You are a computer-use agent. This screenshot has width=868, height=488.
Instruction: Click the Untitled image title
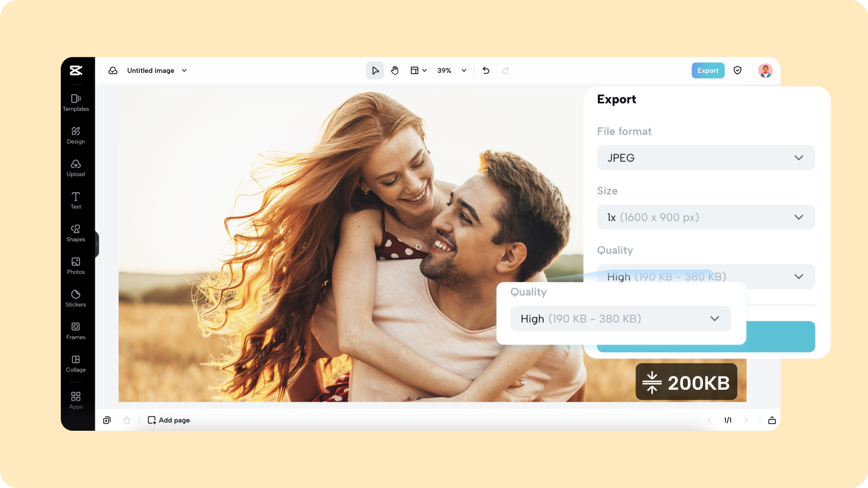coord(151,70)
